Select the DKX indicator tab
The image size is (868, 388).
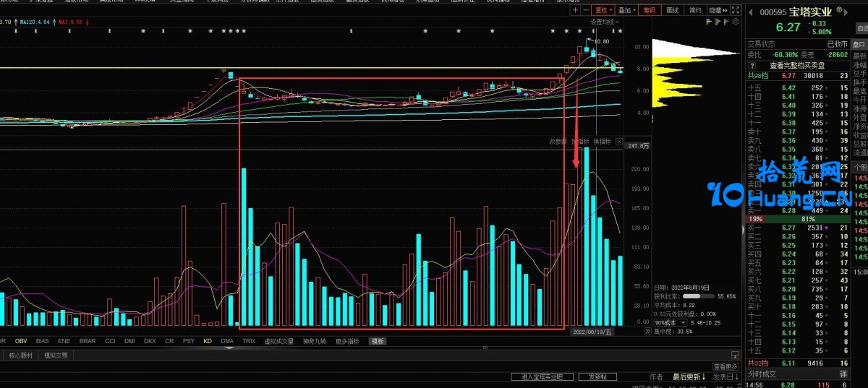coord(150,340)
